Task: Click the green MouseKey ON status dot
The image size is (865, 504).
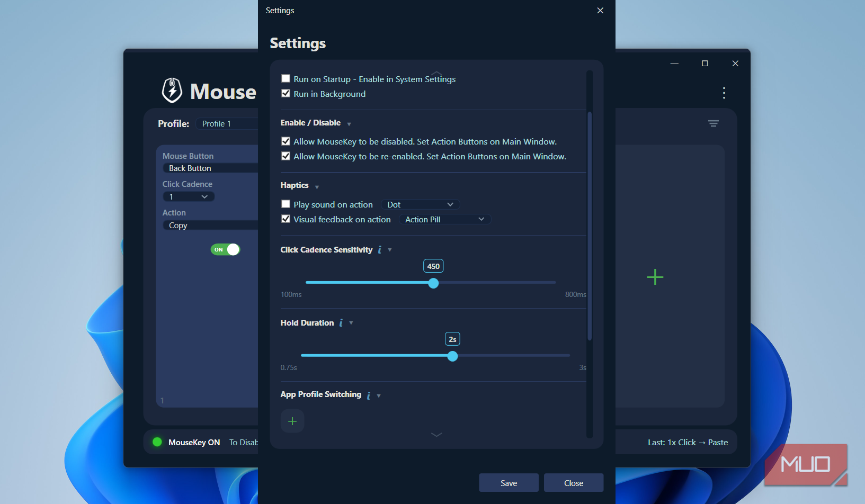Action: pyautogui.click(x=157, y=442)
